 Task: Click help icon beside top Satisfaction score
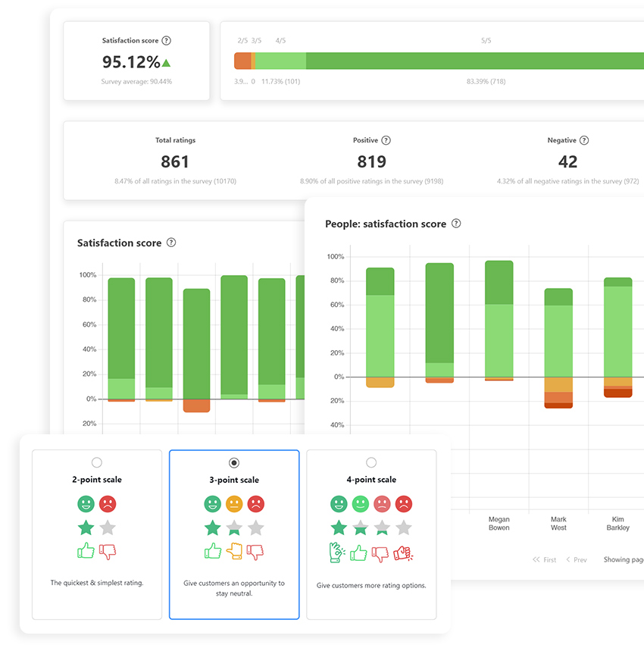click(x=167, y=41)
